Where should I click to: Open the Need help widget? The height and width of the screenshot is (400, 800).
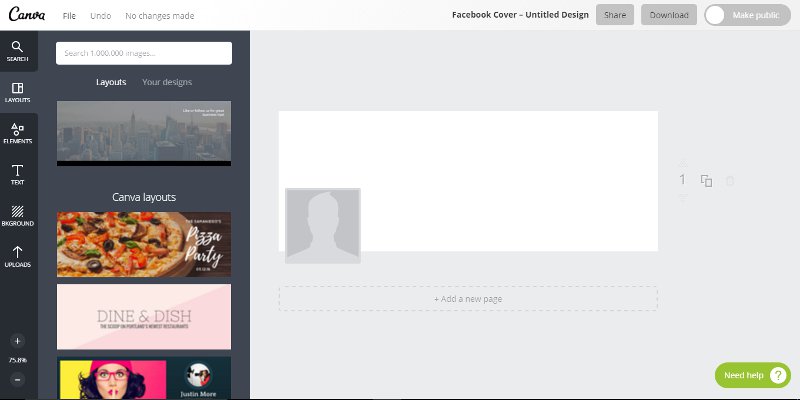751,375
